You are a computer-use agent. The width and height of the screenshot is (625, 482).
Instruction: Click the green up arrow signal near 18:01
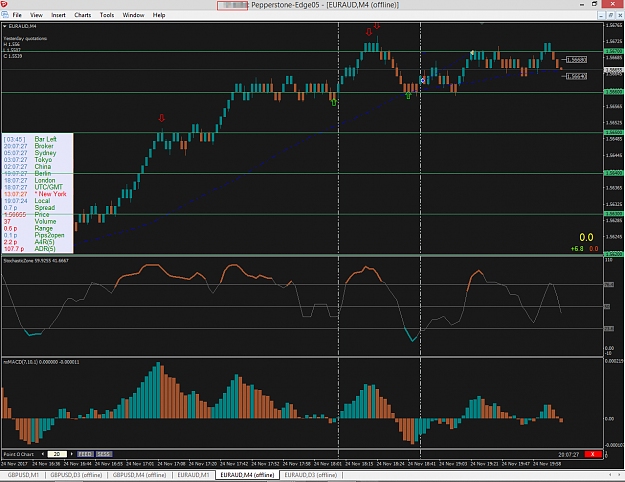point(334,102)
